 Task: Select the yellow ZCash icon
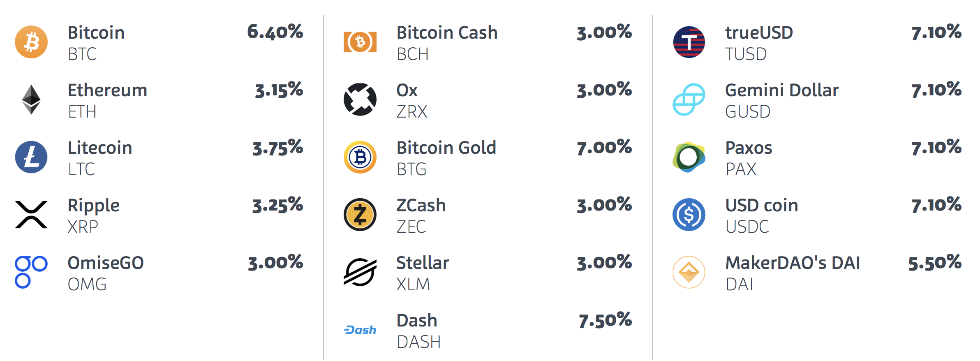[x=360, y=215]
